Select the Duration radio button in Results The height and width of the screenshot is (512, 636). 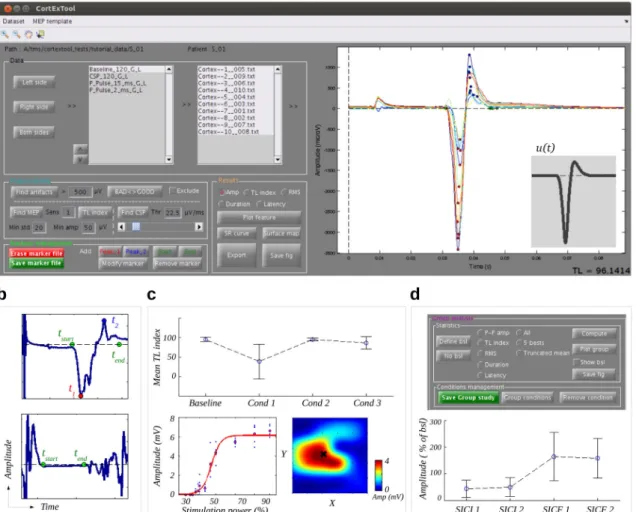221,204
